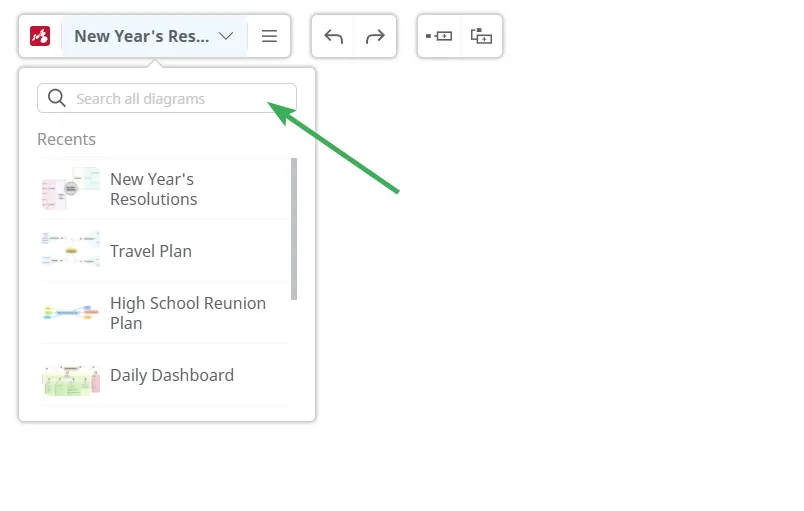The image size is (804, 511).
Task: Click the add sibling topic icon
Action: 439,36
